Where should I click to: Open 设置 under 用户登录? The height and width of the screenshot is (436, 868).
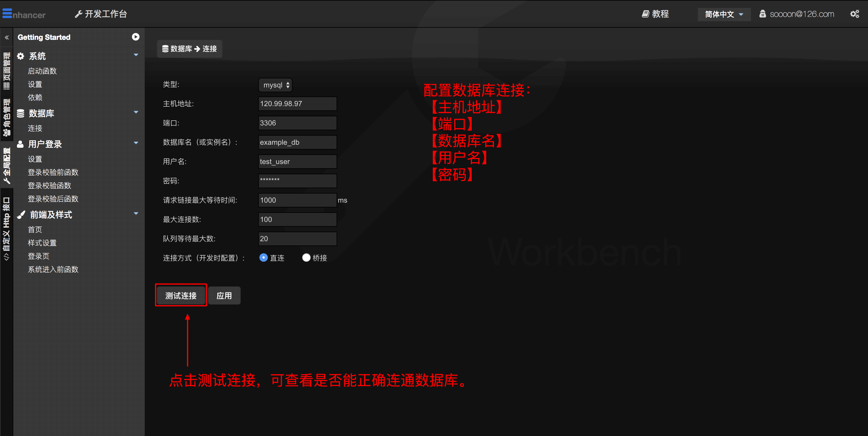(x=35, y=159)
